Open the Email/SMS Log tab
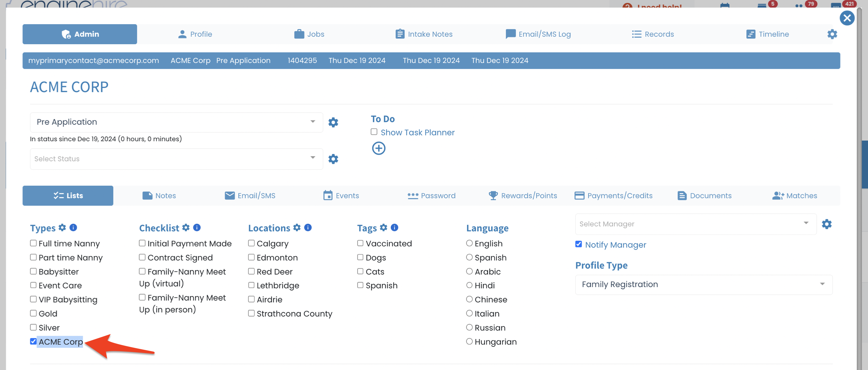 tap(538, 34)
